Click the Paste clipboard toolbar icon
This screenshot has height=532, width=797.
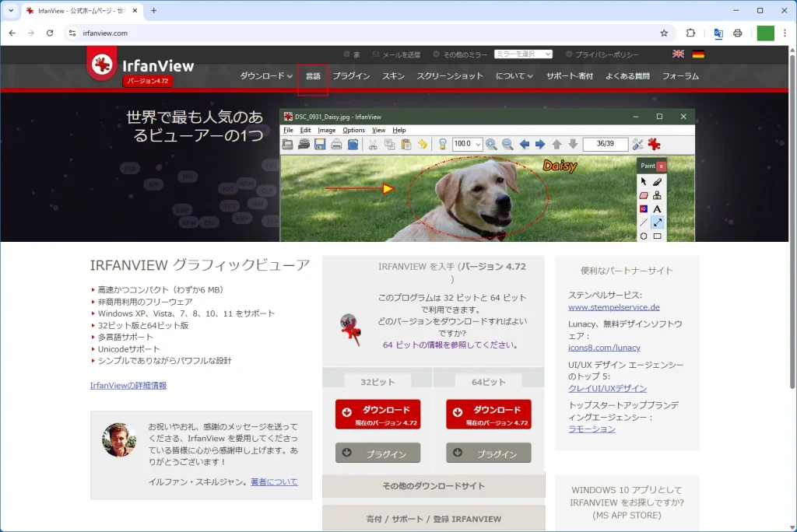pos(406,145)
